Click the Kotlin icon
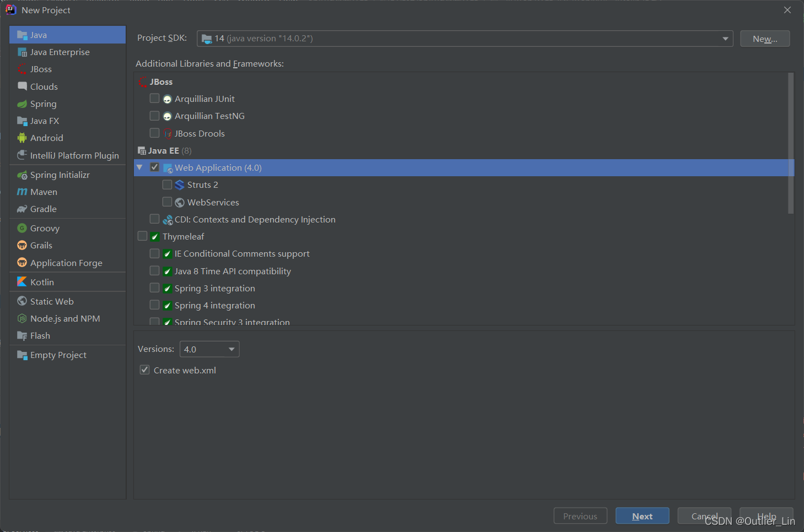Image resolution: width=804 pixels, height=532 pixels. [x=22, y=282]
